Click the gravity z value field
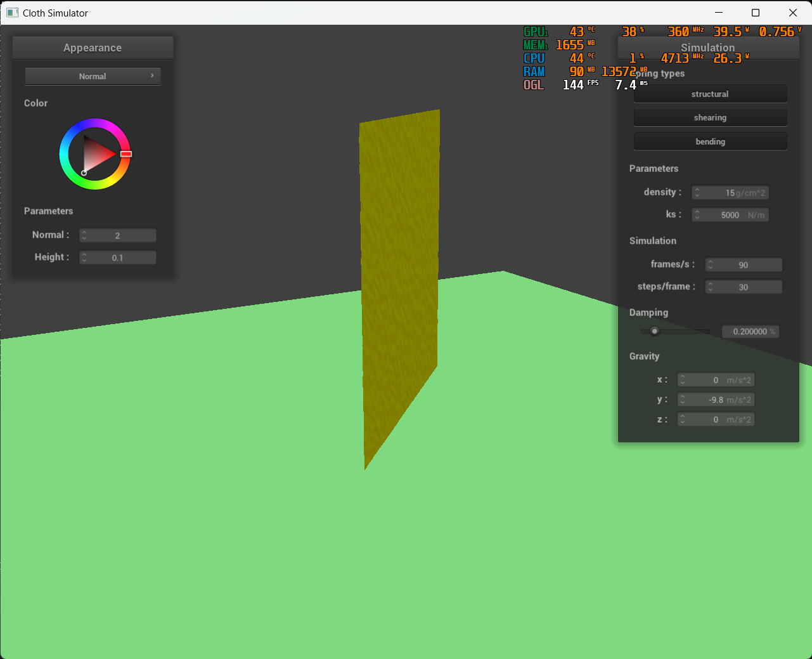 (716, 419)
